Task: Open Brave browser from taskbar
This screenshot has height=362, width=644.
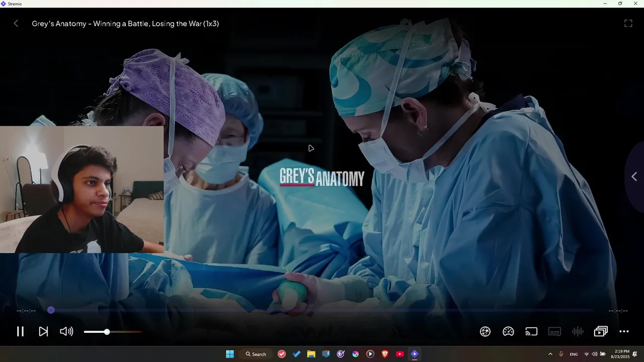Action: [x=385, y=354]
